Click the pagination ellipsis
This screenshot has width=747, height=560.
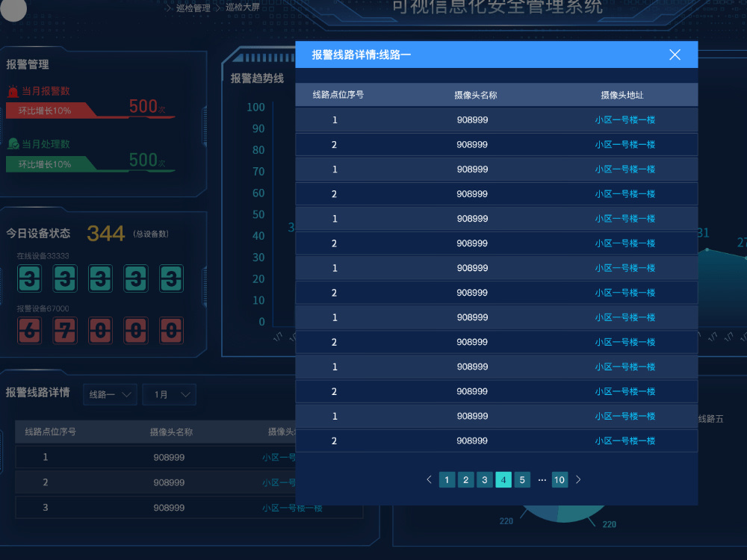[x=542, y=480]
